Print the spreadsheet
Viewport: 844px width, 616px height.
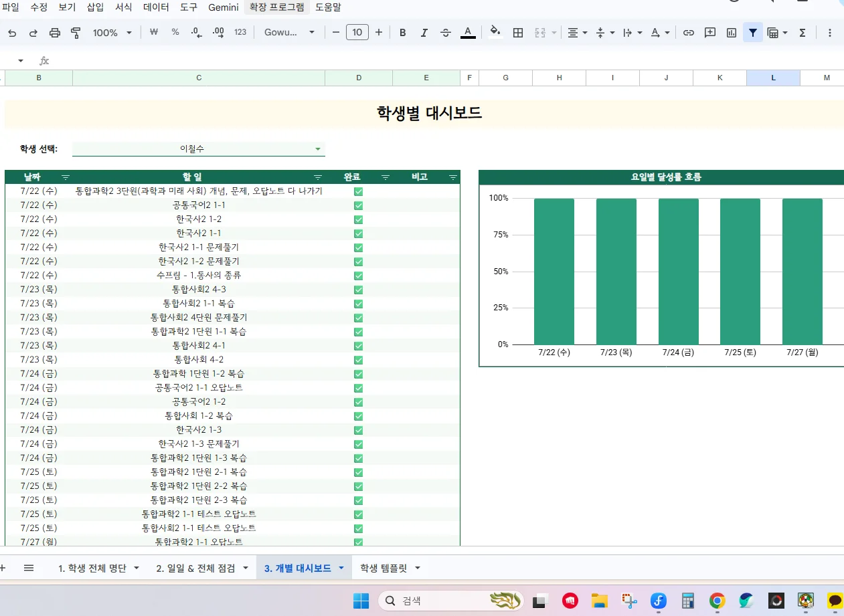click(55, 32)
